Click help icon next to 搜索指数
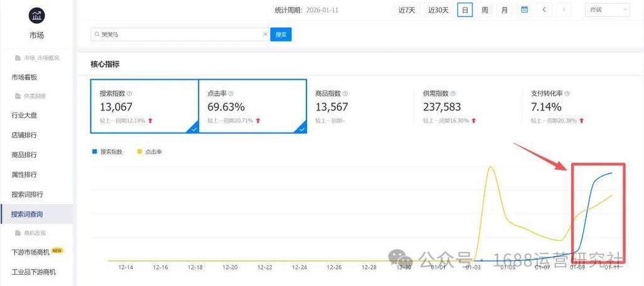This screenshot has width=644, height=286. point(129,94)
